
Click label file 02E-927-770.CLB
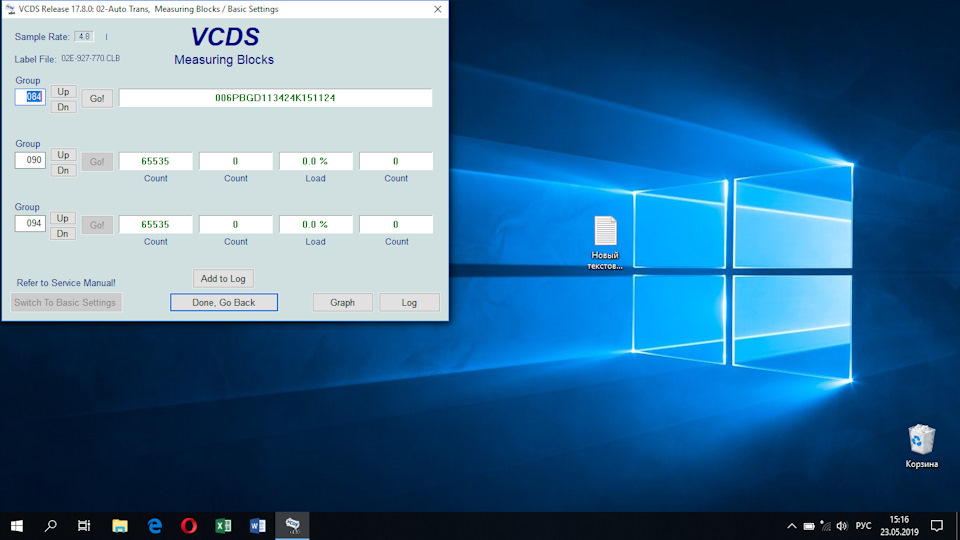(91, 59)
